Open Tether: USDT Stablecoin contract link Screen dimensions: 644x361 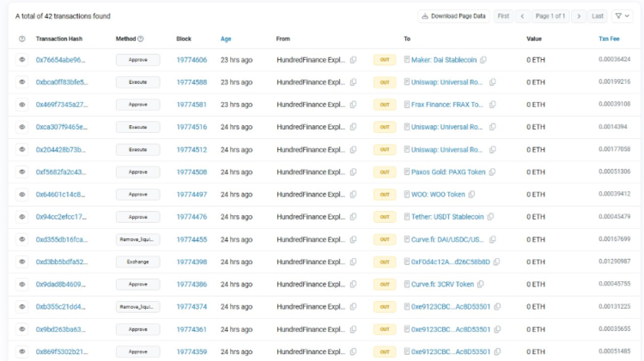(447, 217)
